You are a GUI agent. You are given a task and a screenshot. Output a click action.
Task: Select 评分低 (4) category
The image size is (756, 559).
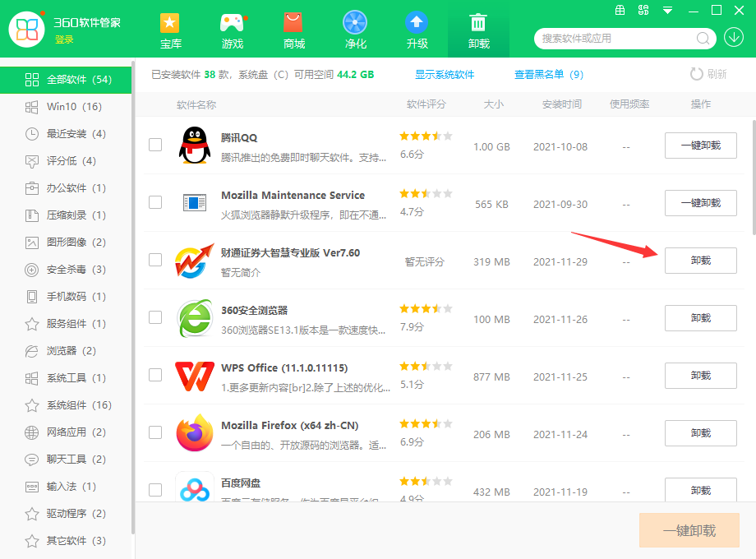point(66,160)
